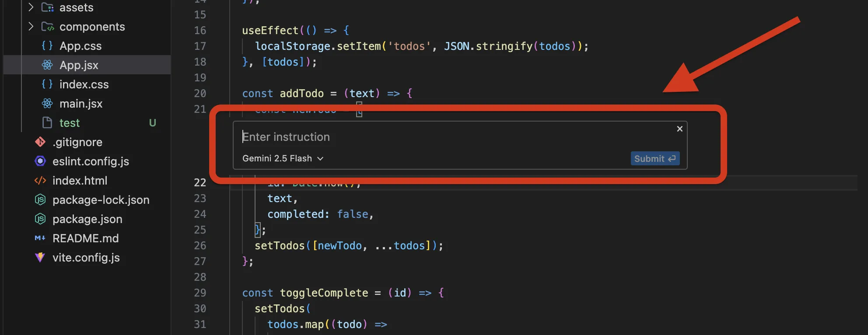This screenshot has width=868, height=335.
Task: Click the ESLint icon beside eslint.config.js
Action: coord(40,161)
